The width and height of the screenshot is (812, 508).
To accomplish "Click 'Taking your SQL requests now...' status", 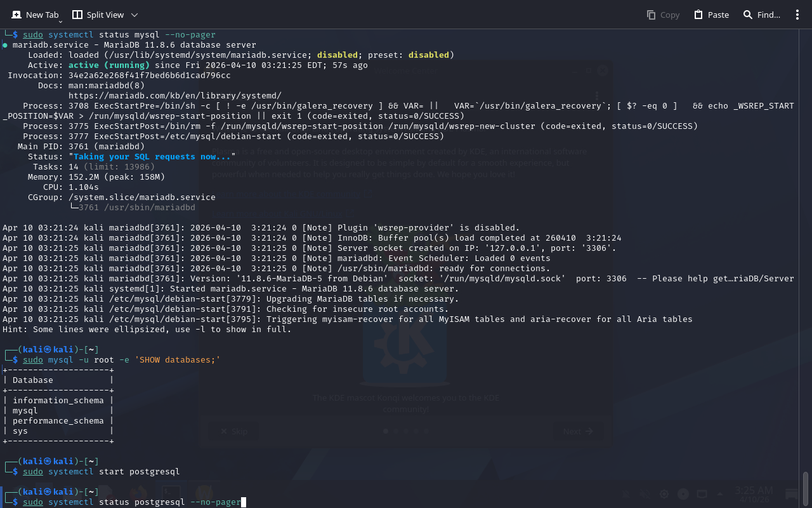I will 152,157.
